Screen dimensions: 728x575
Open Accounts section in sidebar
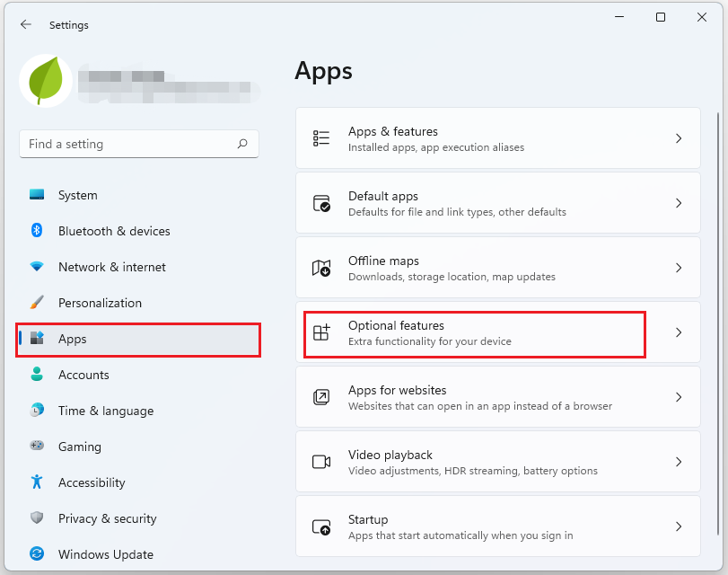[x=83, y=375]
